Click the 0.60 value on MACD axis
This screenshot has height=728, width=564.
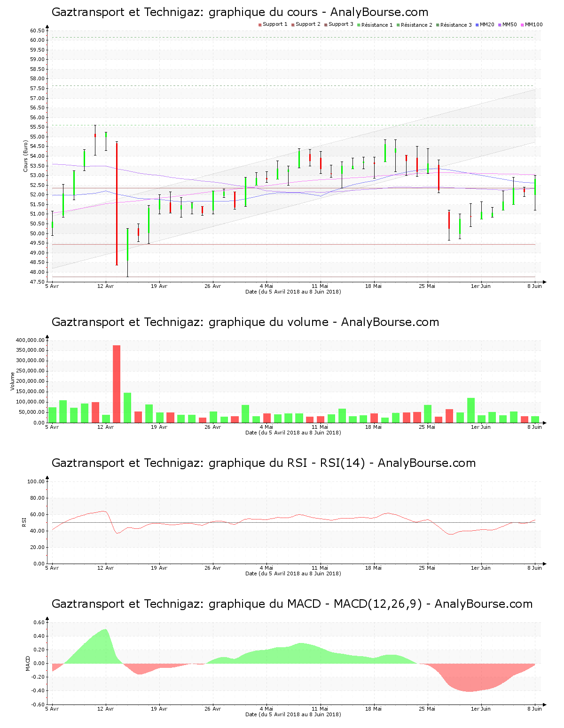[x=39, y=622]
